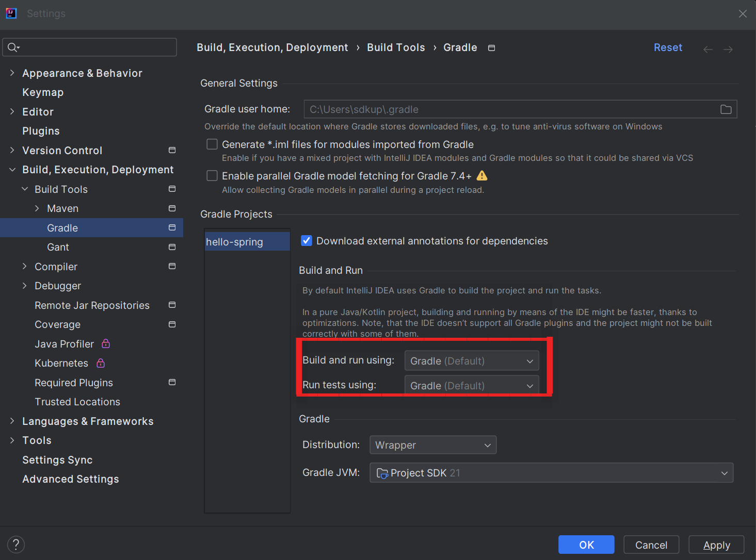
Task: Close the Settings dialog with X
Action: click(743, 14)
